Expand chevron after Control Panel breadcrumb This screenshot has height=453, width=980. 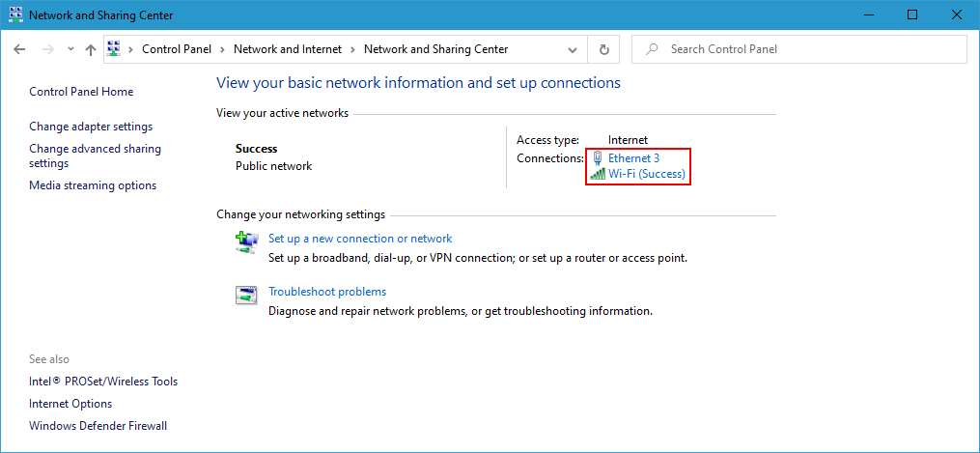point(223,49)
